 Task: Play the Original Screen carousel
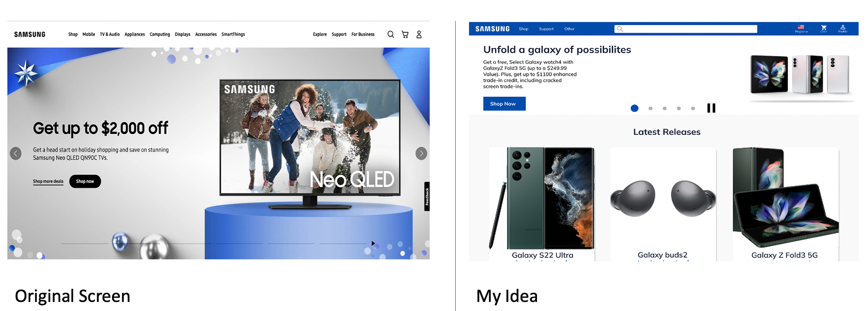tap(373, 243)
